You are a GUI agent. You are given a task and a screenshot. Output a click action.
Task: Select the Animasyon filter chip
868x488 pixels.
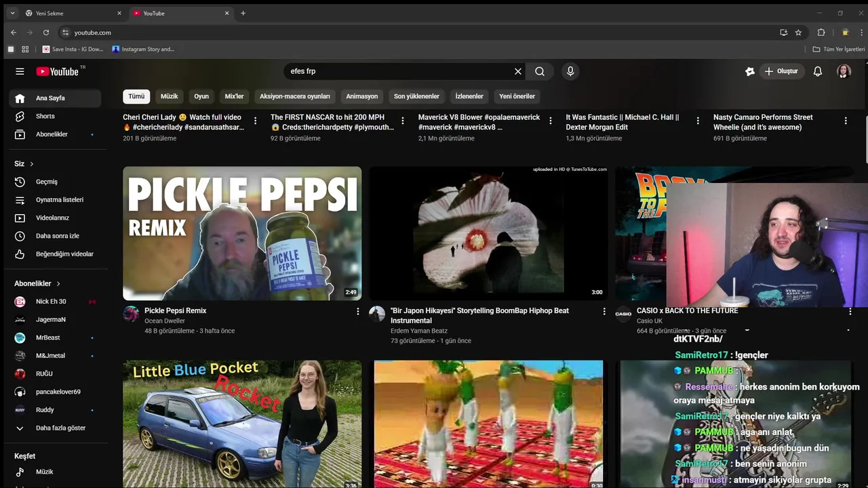point(362,96)
